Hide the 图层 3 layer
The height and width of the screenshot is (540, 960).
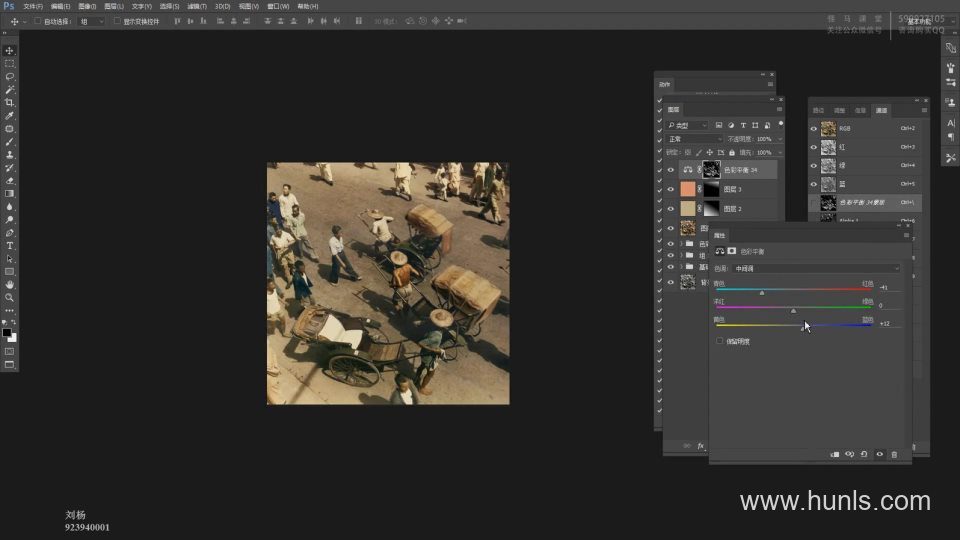click(x=671, y=189)
